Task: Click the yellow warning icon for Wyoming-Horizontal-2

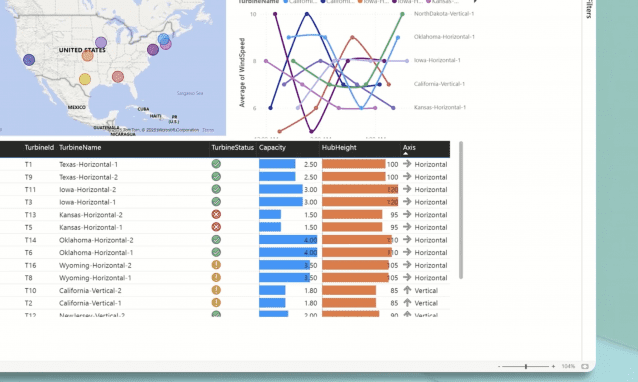Action: [216, 265]
